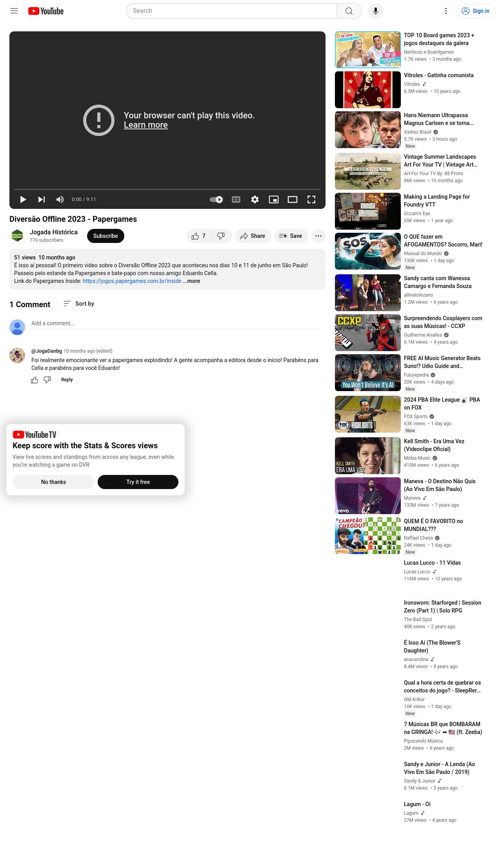Image resolution: width=502 pixels, height=868 pixels.
Task: Click the Subscribe button
Action: point(105,236)
